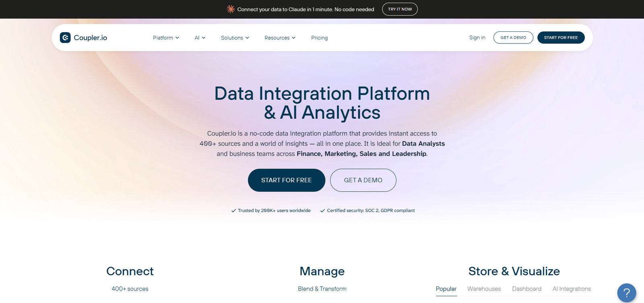Click the TRY IT NOW banner button
Image resolution: width=644 pixels, height=303 pixels.
tap(400, 9)
